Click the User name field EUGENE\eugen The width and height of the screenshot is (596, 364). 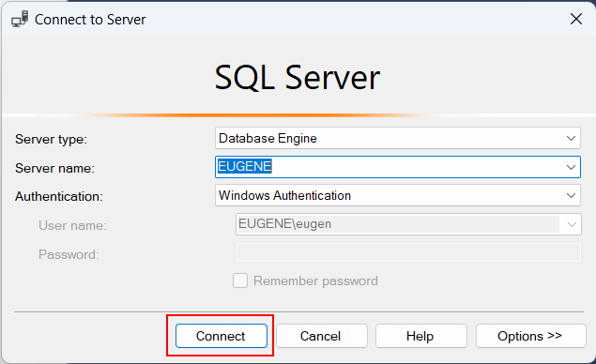[x=408, y=224]
